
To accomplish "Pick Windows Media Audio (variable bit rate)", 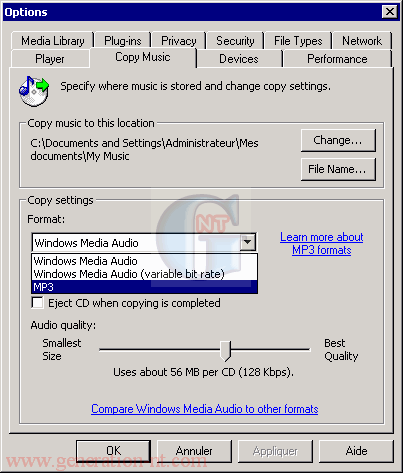I will pos(144,274).
